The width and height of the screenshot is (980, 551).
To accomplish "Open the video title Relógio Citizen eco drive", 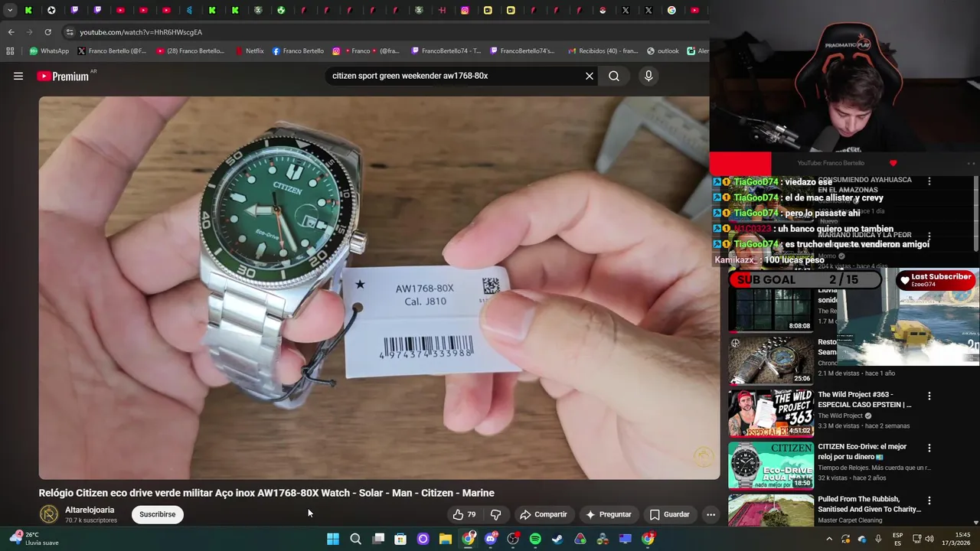I will click(266, 493).
